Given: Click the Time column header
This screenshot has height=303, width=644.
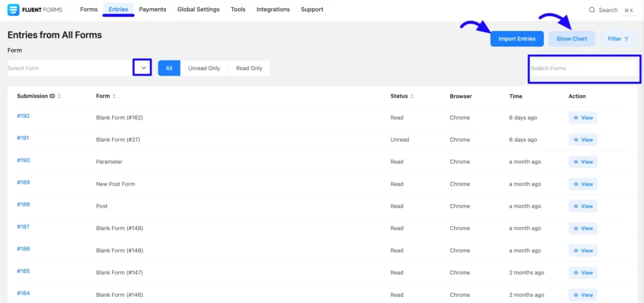Looking at the screenshot, I should (x=516, y=96).
